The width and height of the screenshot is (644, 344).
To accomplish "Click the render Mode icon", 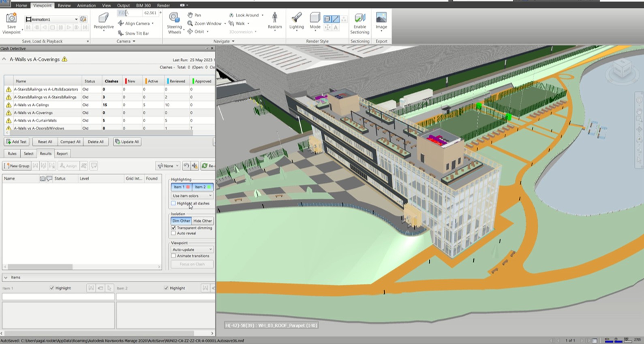I will click(315, 18).
